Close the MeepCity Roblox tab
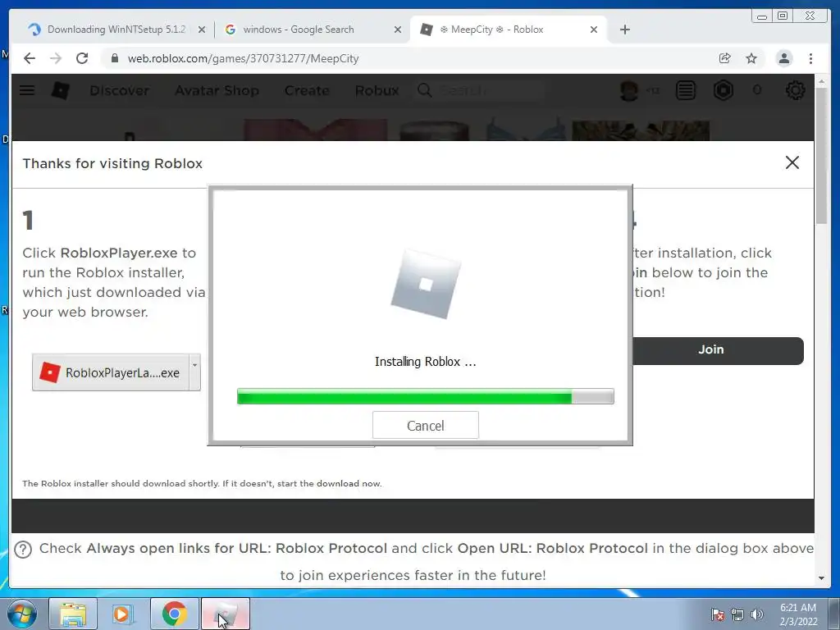 (594, 30)
